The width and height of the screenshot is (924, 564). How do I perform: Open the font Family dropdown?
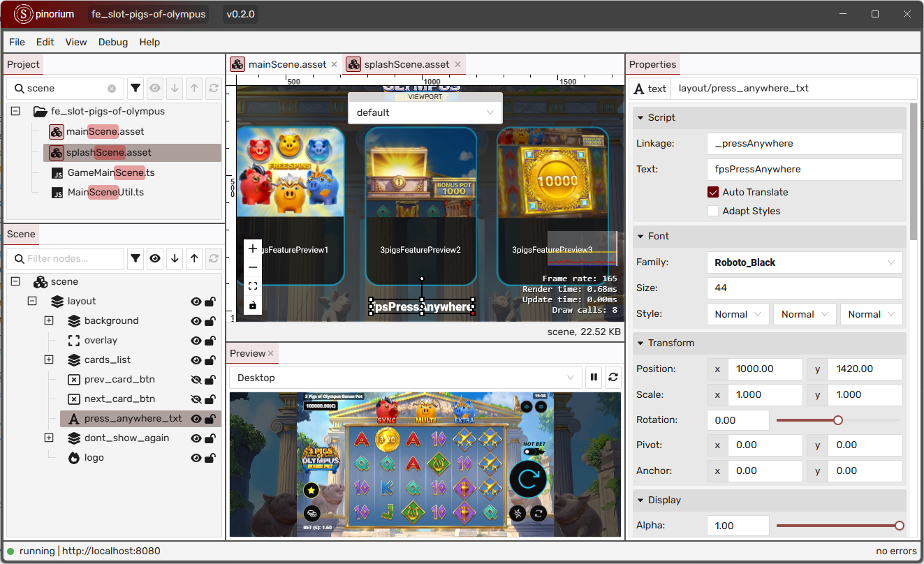[804, 262]
